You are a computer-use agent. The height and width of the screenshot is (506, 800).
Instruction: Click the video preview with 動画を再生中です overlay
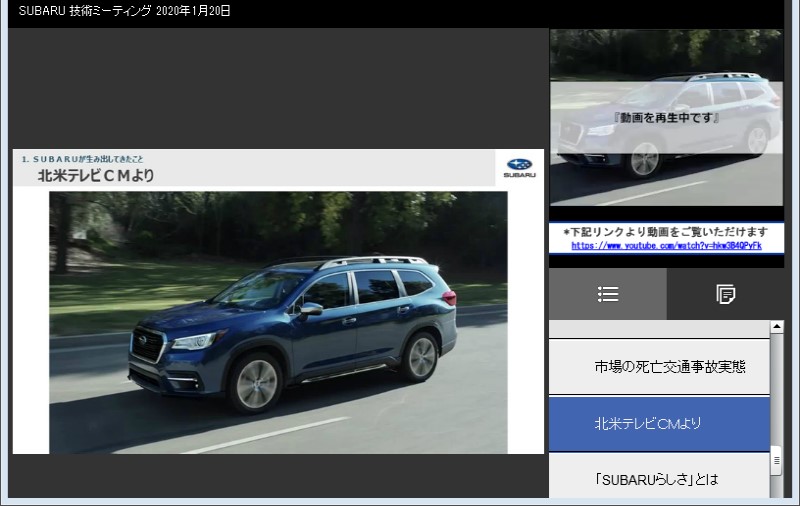tap(666, 118)
